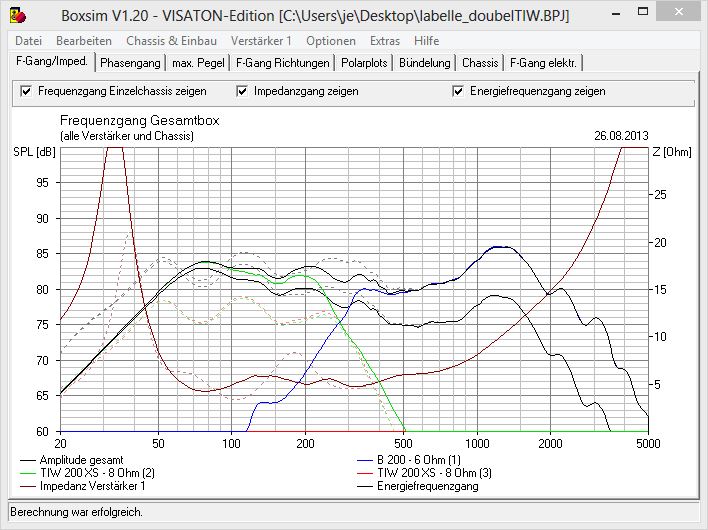
Task: Toggle Frequenzgang Einzelchassis zeigen checkbox
Action: (x=26, y=91)
